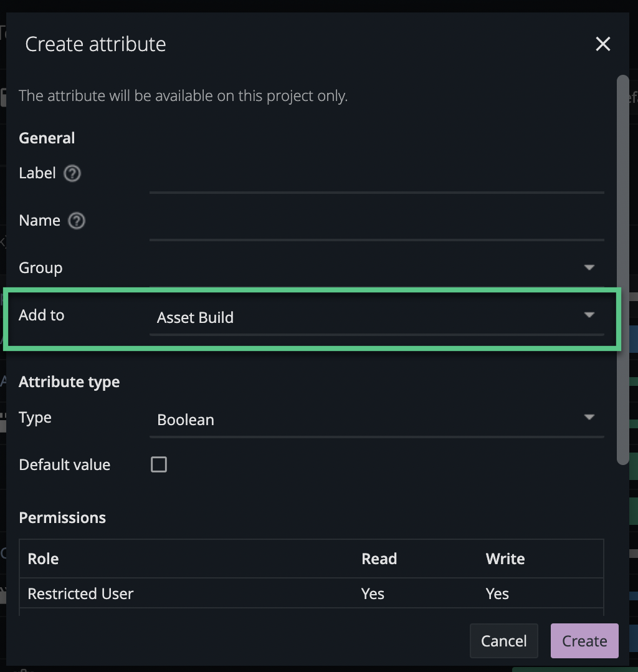Click into the Name input field
The width and height of the screenshot is (638, 672).
point(377,232)
